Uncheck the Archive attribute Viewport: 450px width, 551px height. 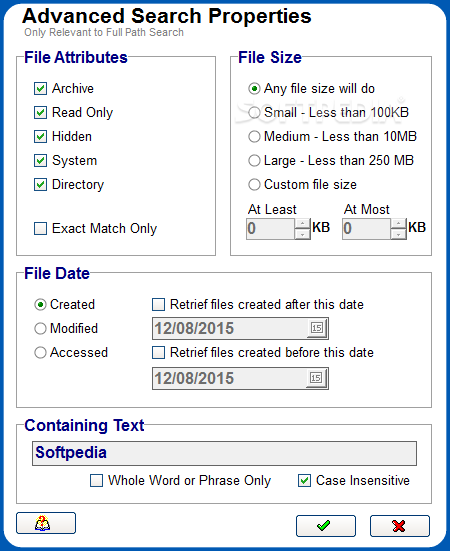(40, 89)
